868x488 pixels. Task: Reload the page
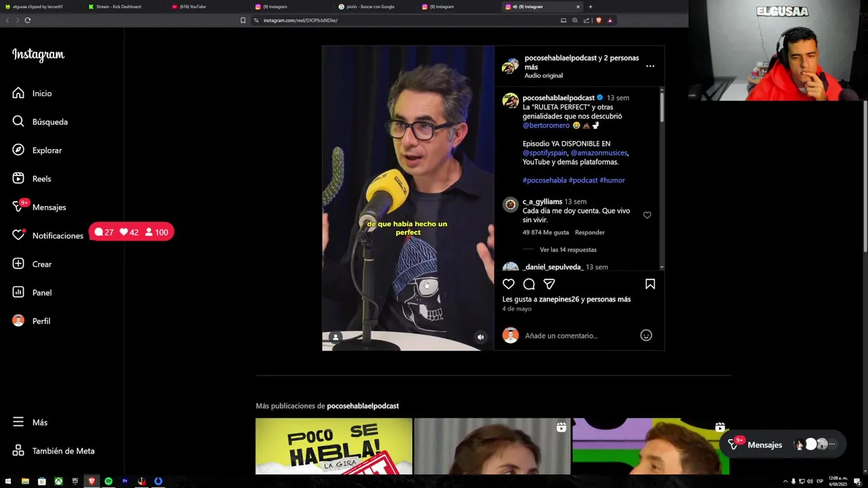click(27, 20)
